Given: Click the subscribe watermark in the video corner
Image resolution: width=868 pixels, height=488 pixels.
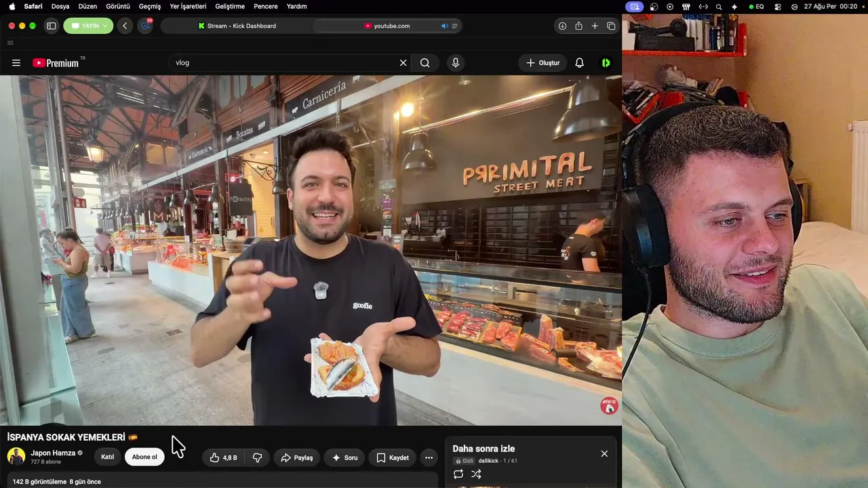Looking at the screenshot, I should coord(609,405).
